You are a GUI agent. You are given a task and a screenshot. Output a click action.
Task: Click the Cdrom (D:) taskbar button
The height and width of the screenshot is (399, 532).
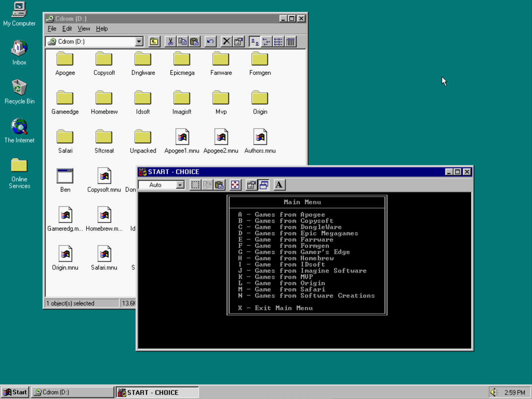[x=72, y=392]
